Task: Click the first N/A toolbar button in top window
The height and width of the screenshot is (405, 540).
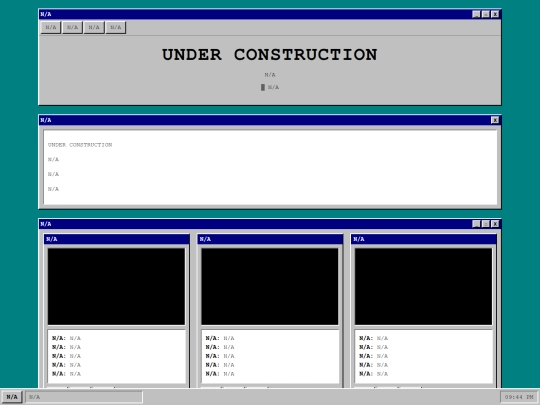Action: 51,27
